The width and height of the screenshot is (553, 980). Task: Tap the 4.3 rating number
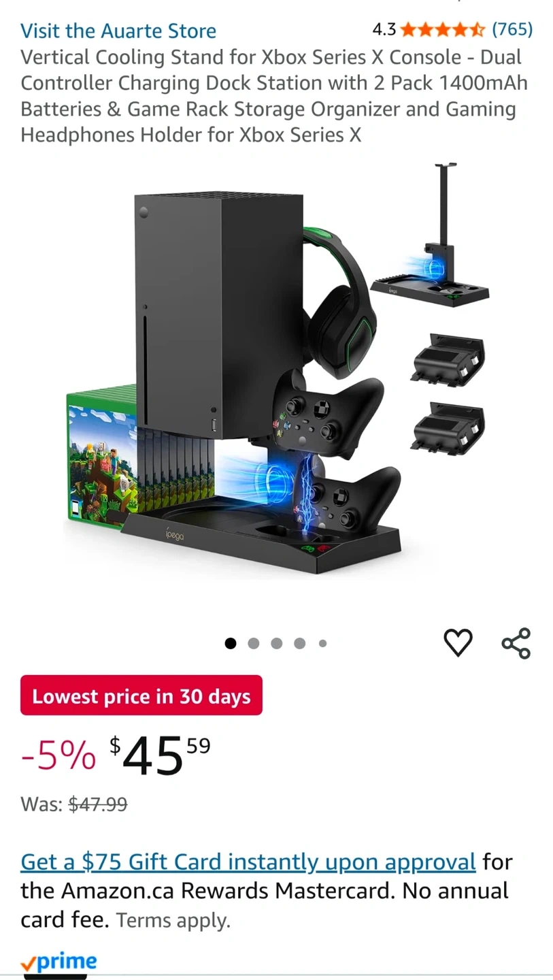tap(384, 29)
